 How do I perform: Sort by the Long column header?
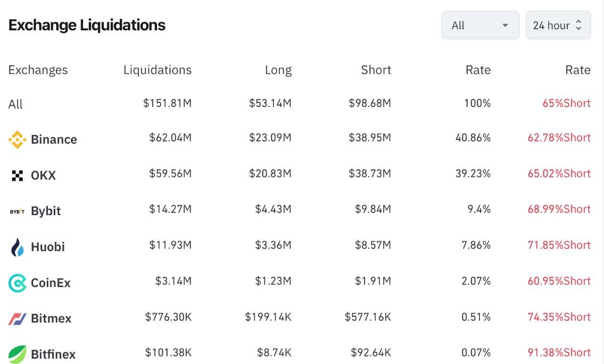[x=278, y=70]
